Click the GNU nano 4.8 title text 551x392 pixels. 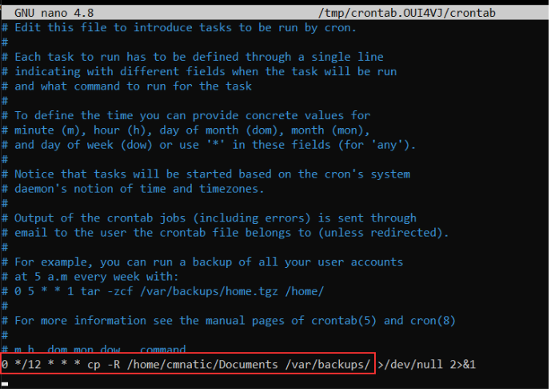point(51,14)
